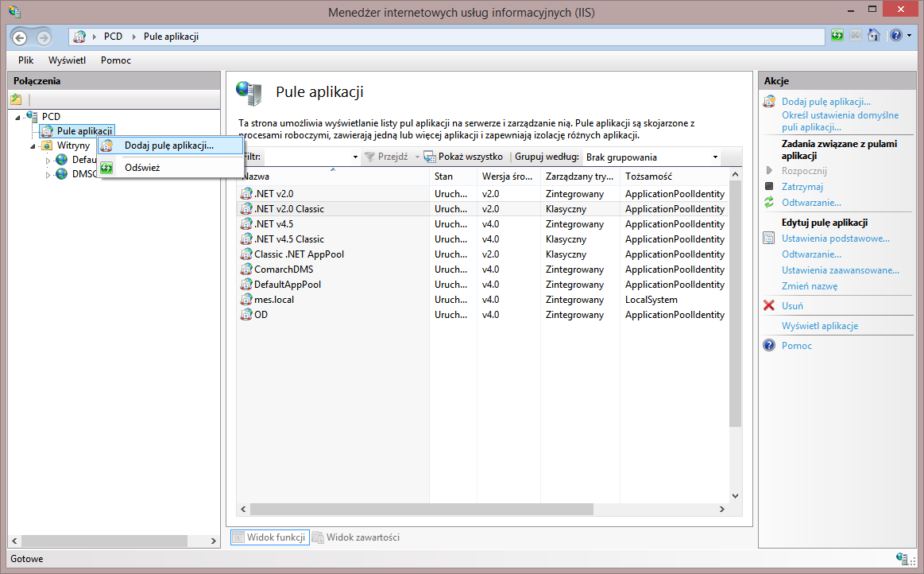Click Określ ustawienia domyślne puli aplikacji link
This screenshot has width=924, height=574.
tap(841, 121)
